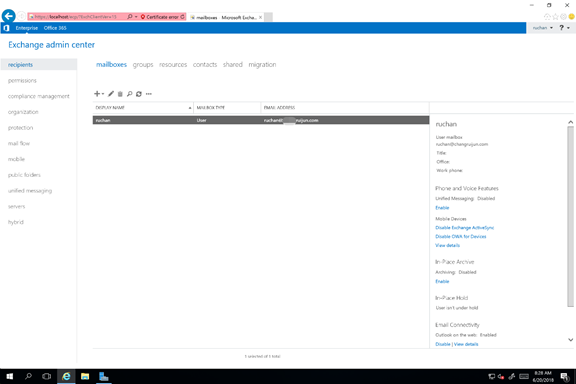The image size is (576, 384).
Task: Open the mail flow section
Action: 19,144
